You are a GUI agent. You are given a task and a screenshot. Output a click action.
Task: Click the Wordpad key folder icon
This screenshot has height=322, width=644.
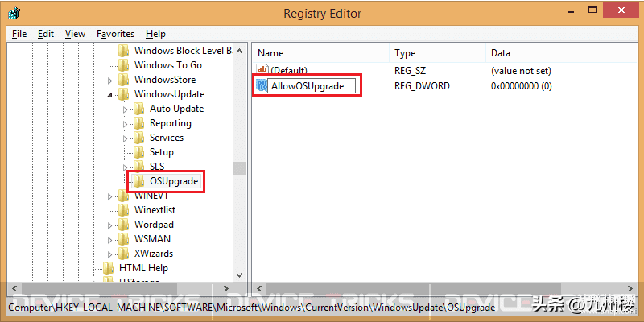click(123, 225)
